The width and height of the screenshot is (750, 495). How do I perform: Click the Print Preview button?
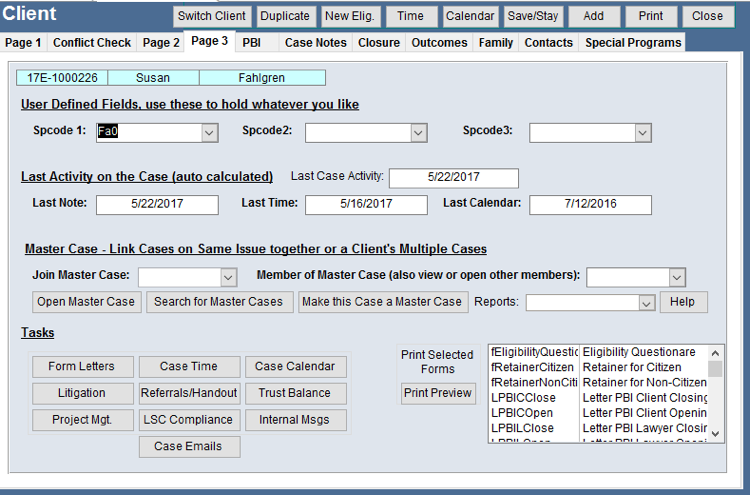click(x=437, y=393)
